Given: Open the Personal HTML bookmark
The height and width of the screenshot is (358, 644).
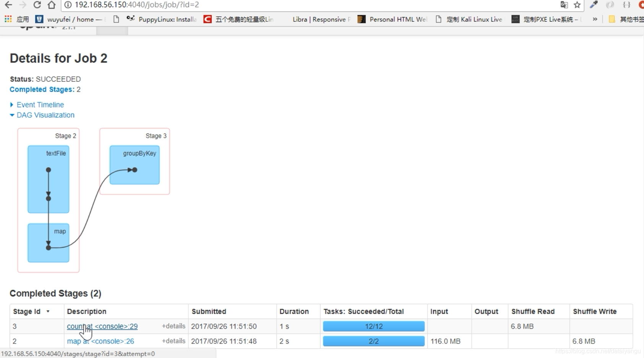Looking at the screenshot, I should click(392, 19).
